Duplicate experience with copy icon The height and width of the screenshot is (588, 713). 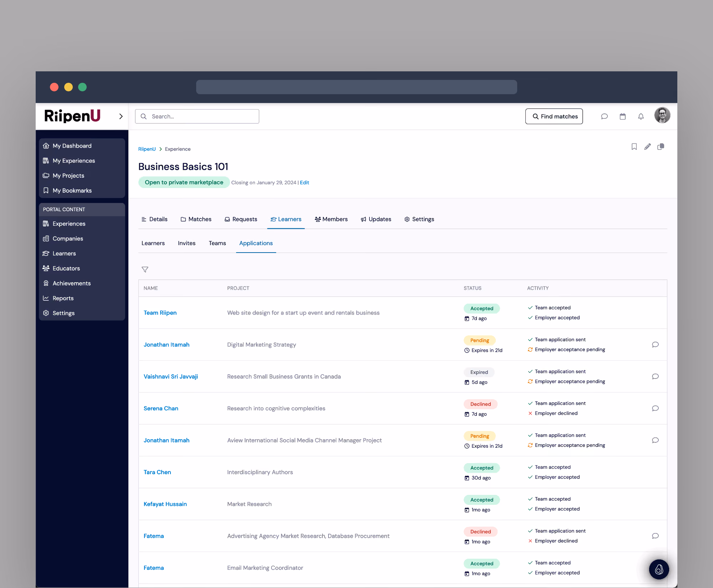(x=661, y=147)
